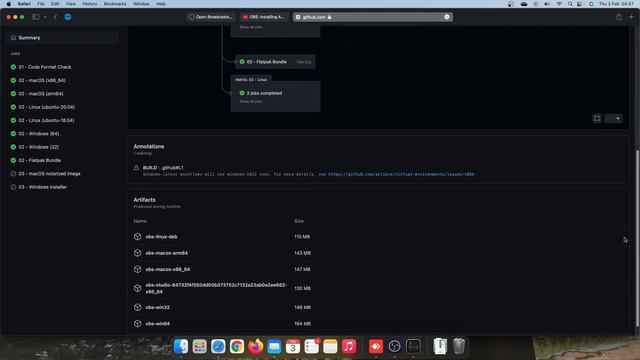Viewport: 640px width, 360px height.
Task: Expand jobs under the Matrix 02 - Linux node
Action: 251,101
